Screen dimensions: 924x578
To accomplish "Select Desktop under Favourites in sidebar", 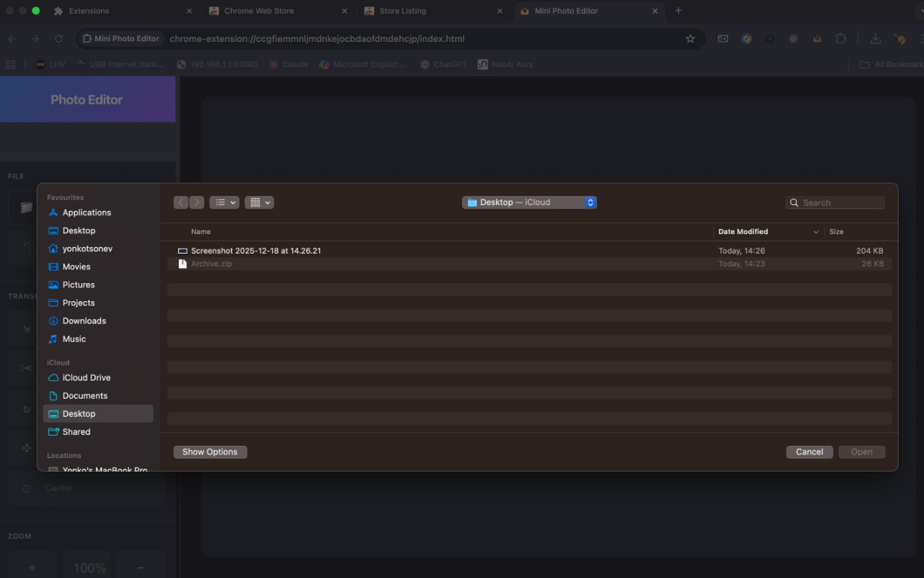I will 79,230.
